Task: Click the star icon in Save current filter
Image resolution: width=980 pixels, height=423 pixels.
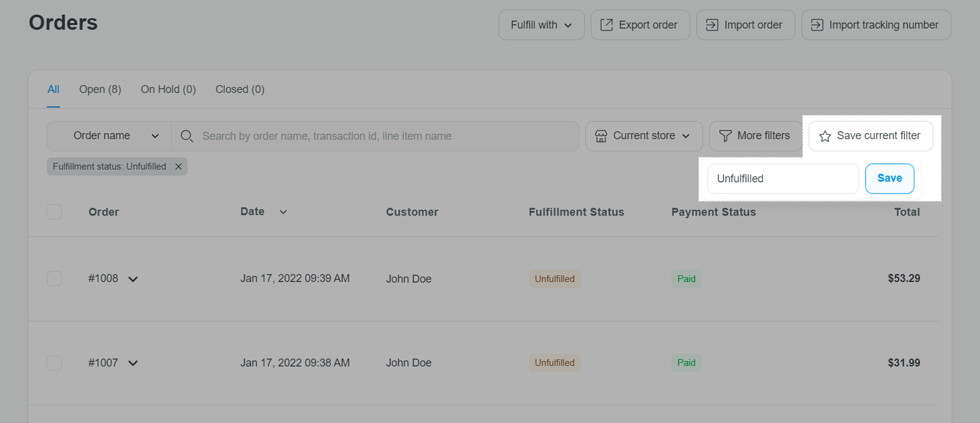Action: tap(825, 136)
